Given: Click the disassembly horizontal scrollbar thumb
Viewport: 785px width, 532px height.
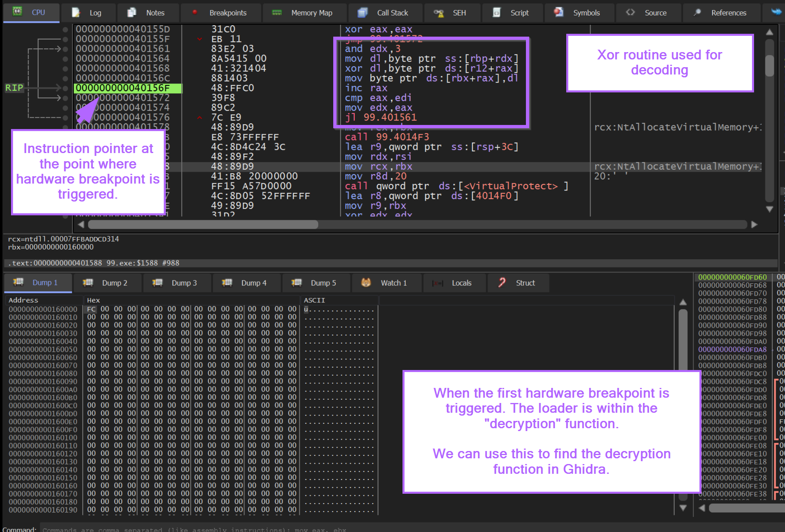Looking at the screenshot, I should 203,225.
